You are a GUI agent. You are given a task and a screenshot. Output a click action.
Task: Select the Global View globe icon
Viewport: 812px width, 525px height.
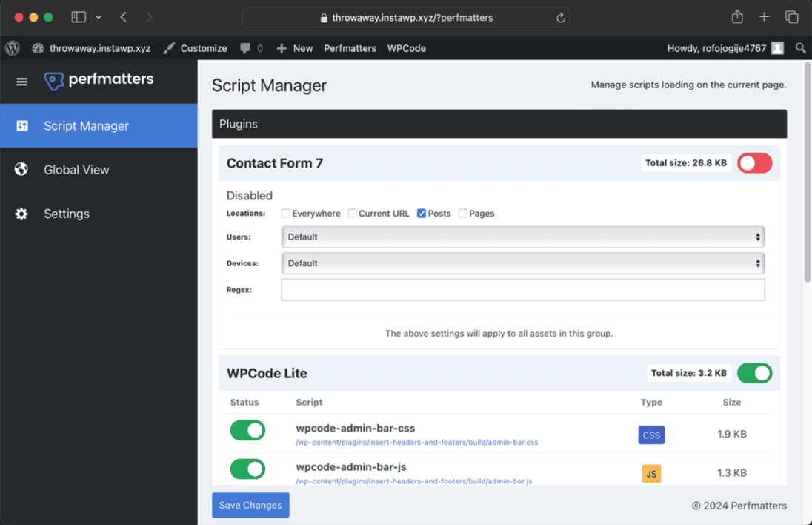click(21, 169)
